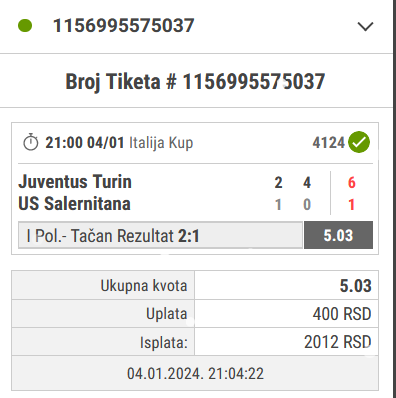Click the match time 21:00 04/01

(85, 143)
